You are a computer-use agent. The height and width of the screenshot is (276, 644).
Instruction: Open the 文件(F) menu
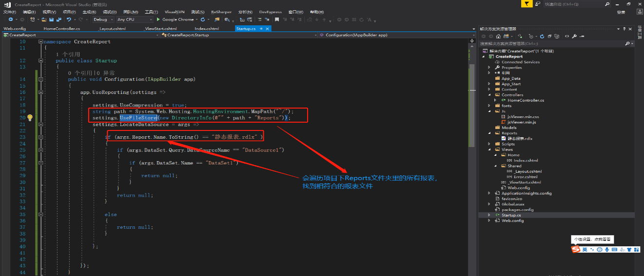[x=10, y=12]
